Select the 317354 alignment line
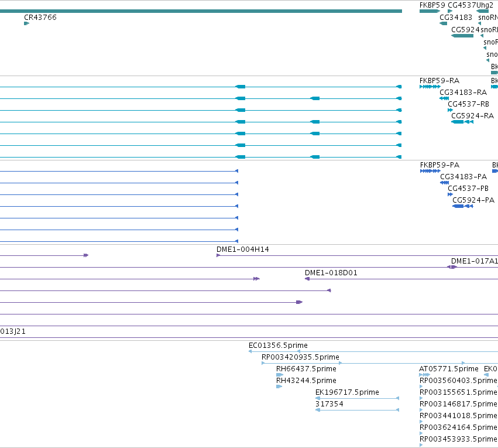The image size is (498, 448). pos(358,410)
